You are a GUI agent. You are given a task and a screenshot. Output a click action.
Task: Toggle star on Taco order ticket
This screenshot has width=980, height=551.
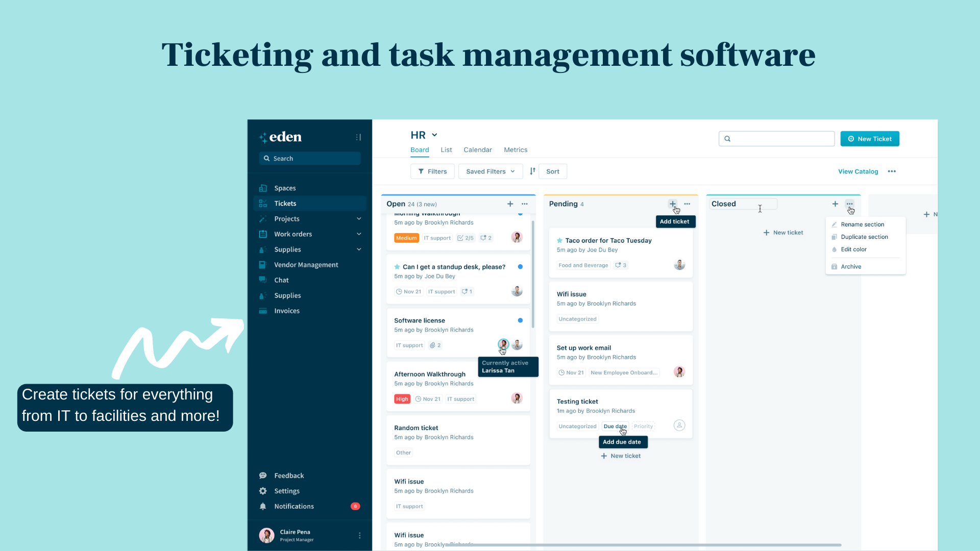coord(559,240)
